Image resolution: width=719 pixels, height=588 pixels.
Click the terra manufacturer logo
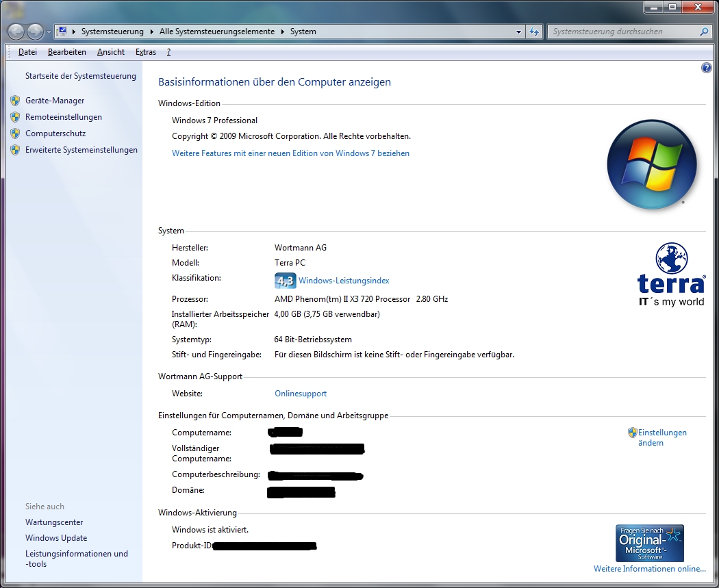[x=671, y=274]
